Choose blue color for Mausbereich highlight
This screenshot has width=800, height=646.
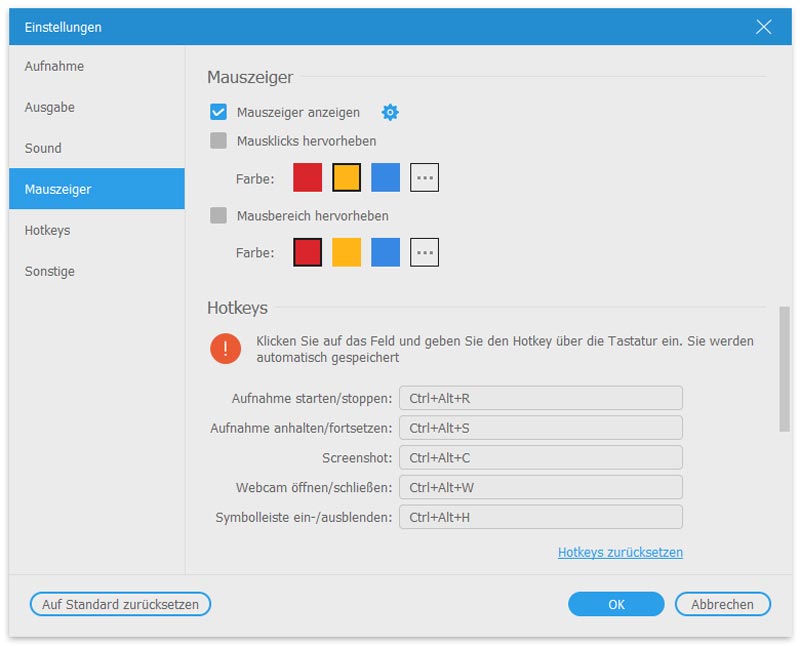coord(385,252)
